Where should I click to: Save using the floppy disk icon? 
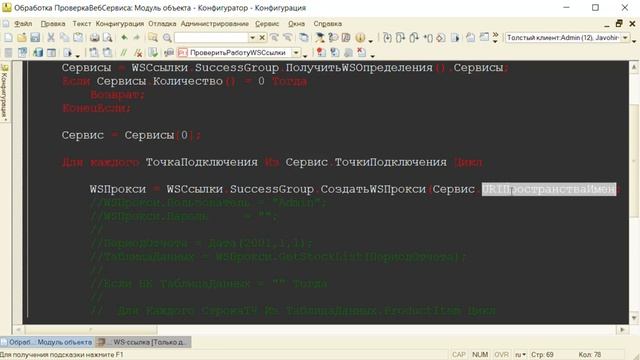(x=35, y=38)
